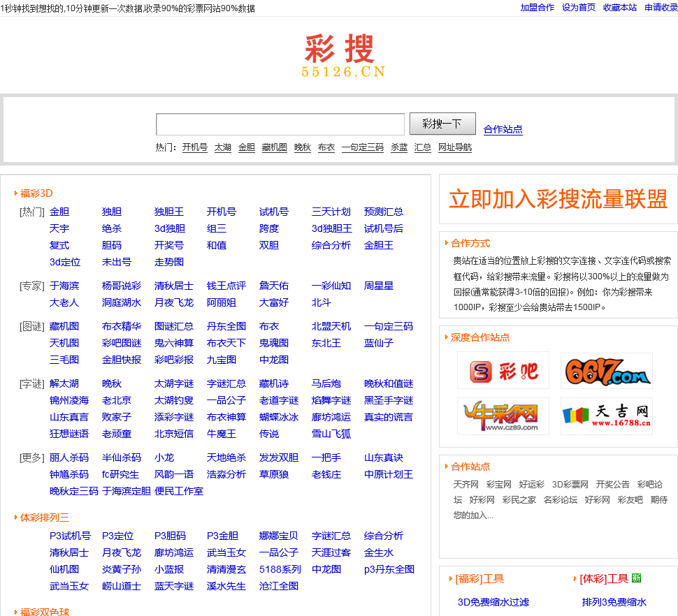Select hot keyword 一句定三码 under search box
678x616 pixels.
coord(363,147)
